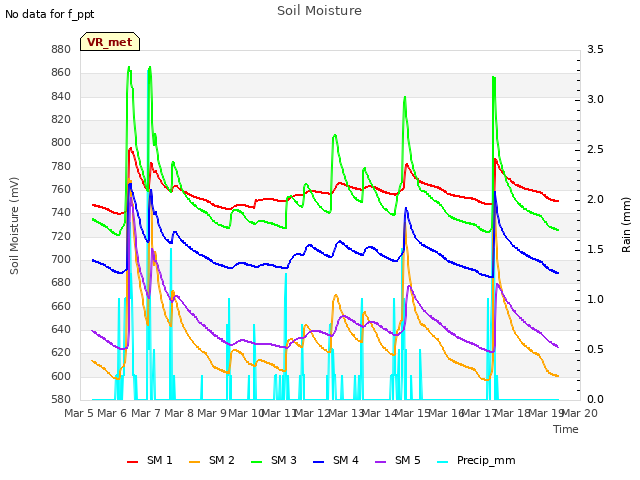640x480 pixels.
Task: Click the Precip_mm legend entry
Action: point(476,460)
